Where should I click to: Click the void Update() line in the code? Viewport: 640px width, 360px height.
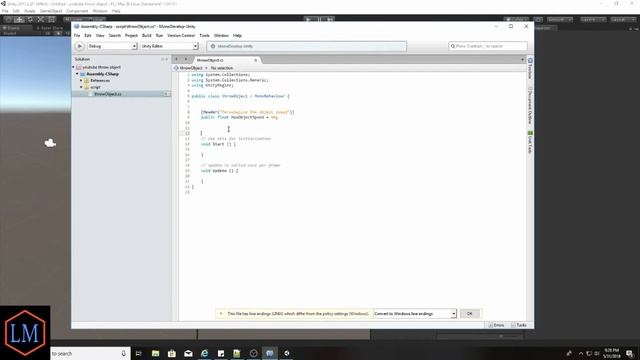[x=220, y=171]
